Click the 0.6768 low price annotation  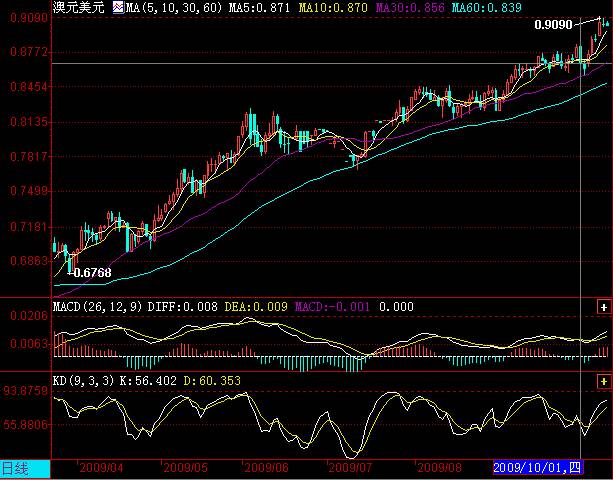92,273
